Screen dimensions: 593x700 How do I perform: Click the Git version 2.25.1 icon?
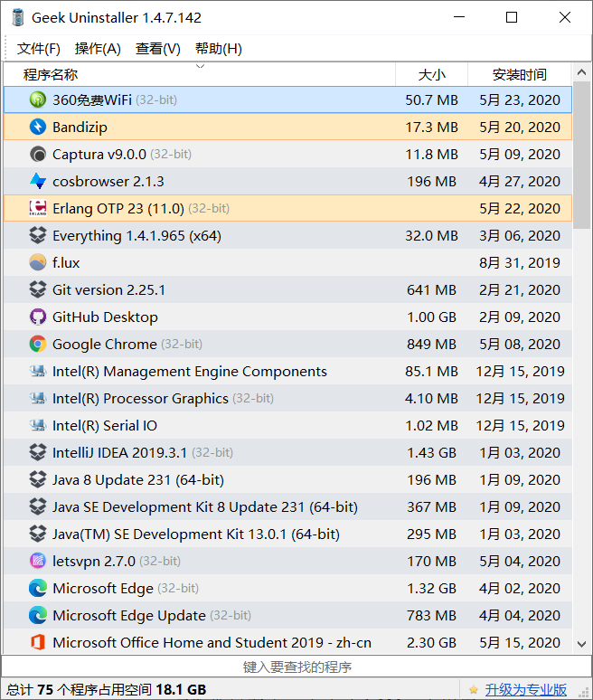coord(38,289)
